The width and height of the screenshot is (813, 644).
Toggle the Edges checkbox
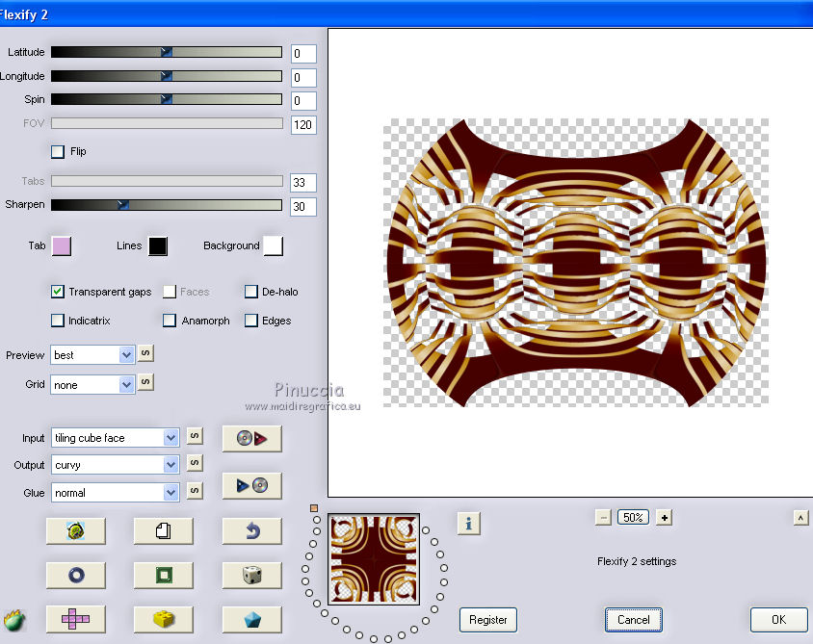(251, 321)
